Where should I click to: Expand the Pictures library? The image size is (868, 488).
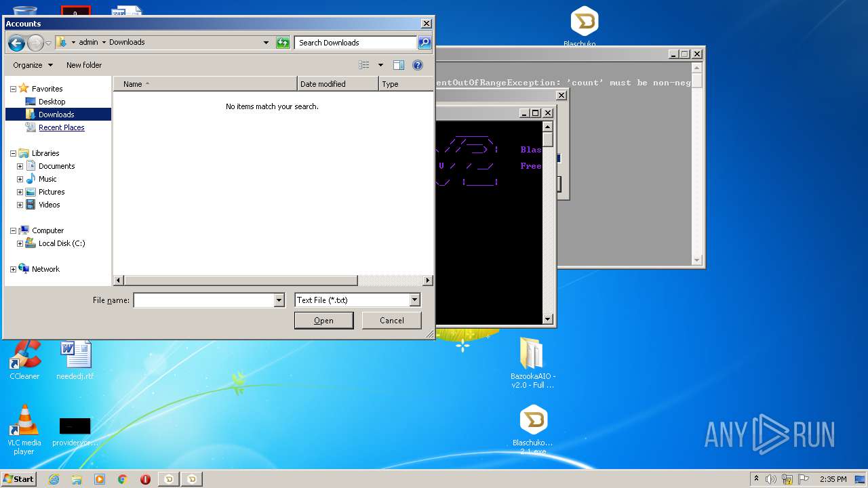pyautogui.click(x=20, y=192)
